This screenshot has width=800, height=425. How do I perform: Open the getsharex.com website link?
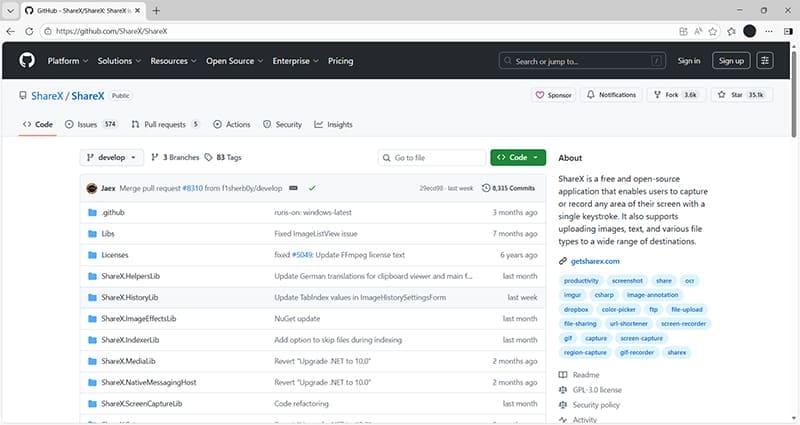596,262
